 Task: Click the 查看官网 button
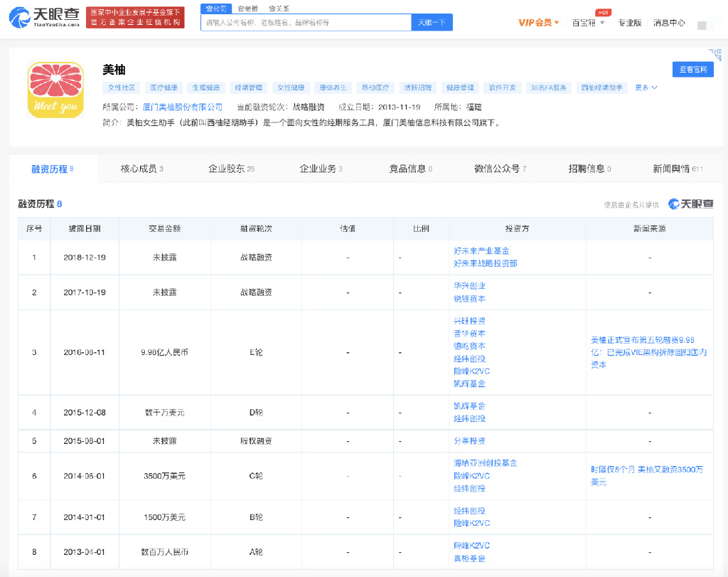(x=693, y=69)
